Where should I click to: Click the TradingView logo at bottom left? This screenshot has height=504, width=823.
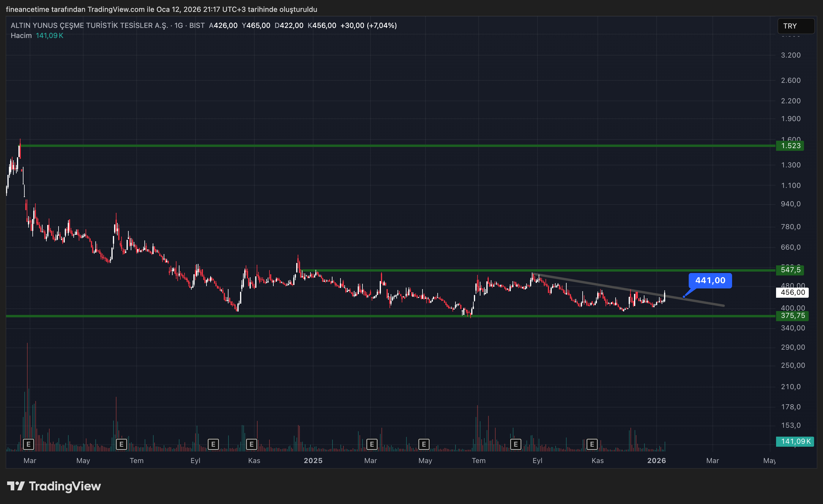54,486
